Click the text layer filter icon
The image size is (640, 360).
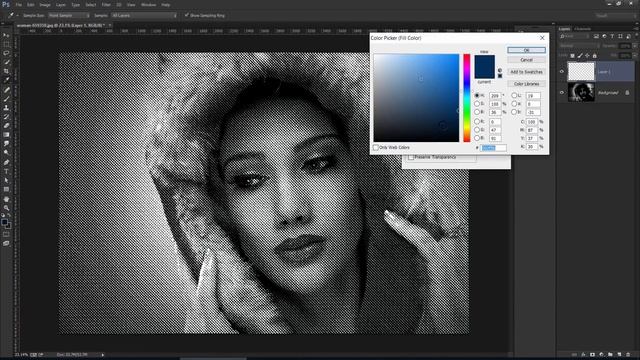612,36
